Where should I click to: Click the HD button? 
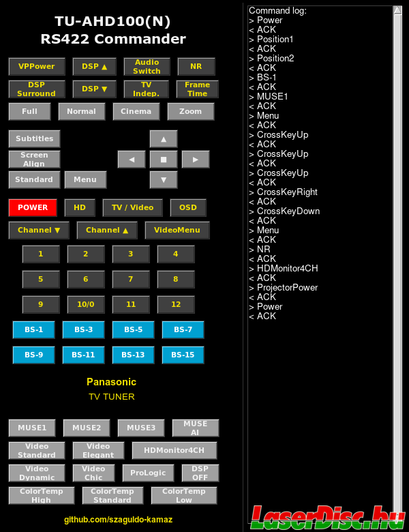tap(80, 207)
